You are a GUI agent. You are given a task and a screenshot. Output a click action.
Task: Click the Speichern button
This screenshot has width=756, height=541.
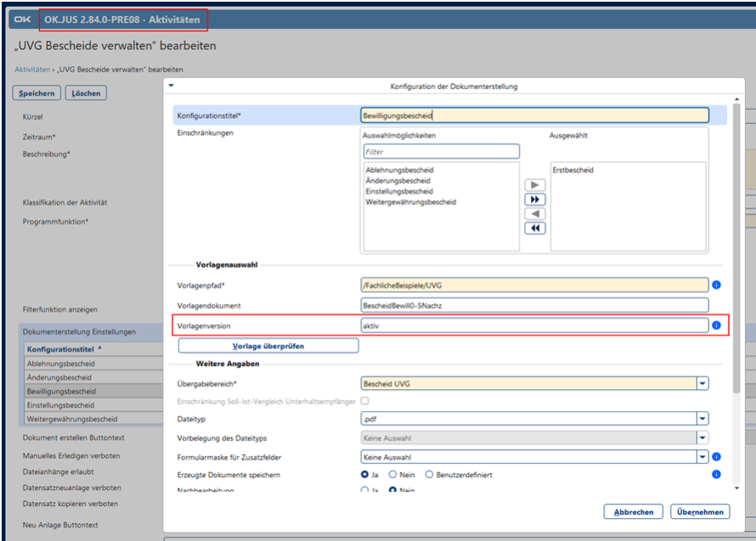[x=37, y=93]
